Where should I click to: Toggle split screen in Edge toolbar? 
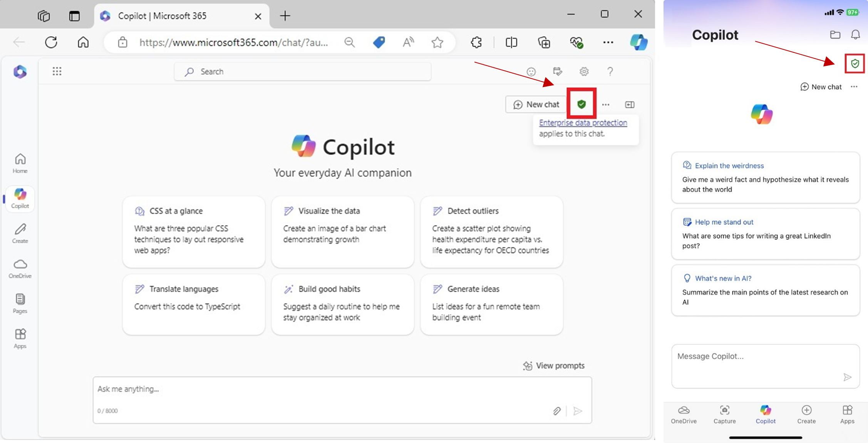[511, 42]
